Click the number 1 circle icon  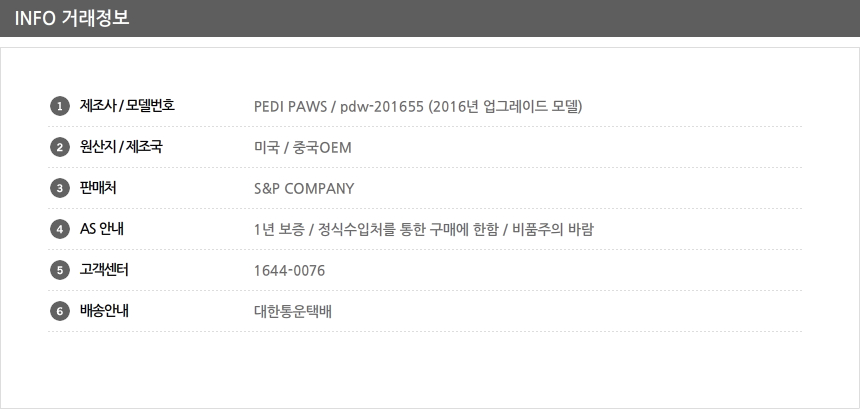coord(59,106)
